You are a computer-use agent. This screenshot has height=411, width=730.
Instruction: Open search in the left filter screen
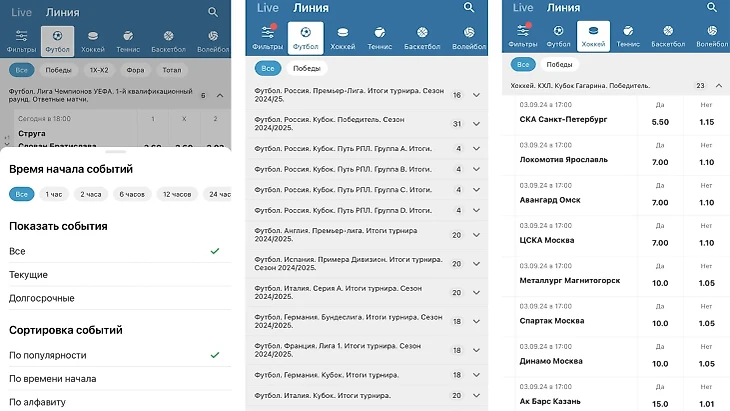click(213, 12)
